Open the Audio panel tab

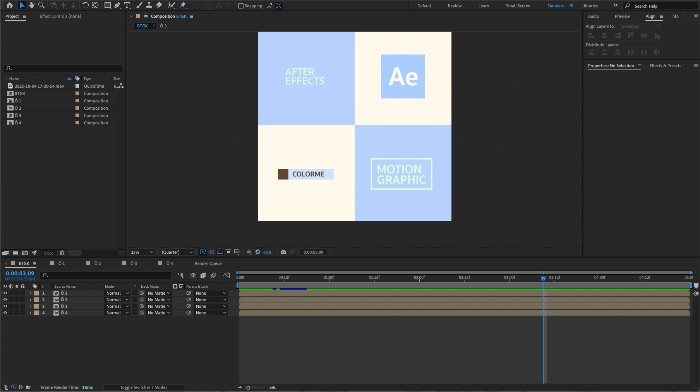[x=593, y=17]
